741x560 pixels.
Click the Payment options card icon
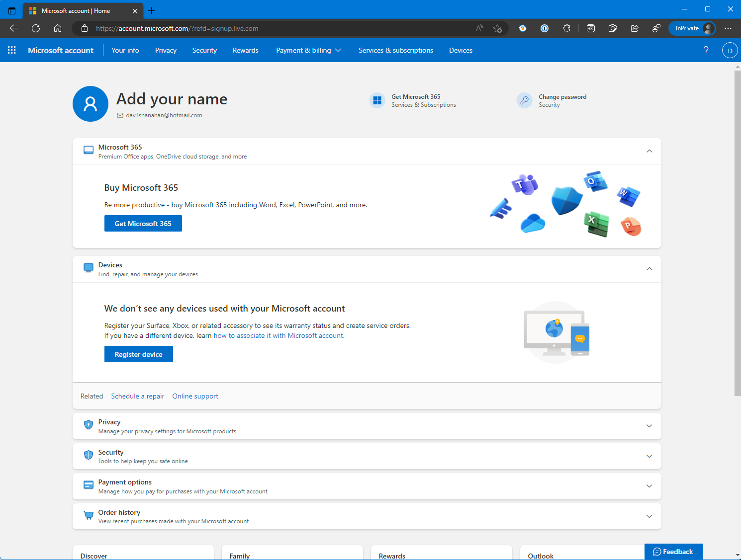point(89,485)
